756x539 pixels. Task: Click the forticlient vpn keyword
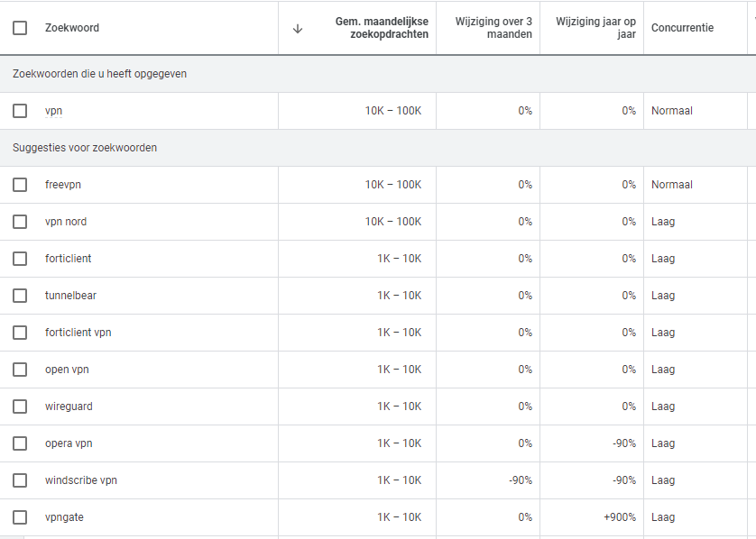tap(78, 333)
